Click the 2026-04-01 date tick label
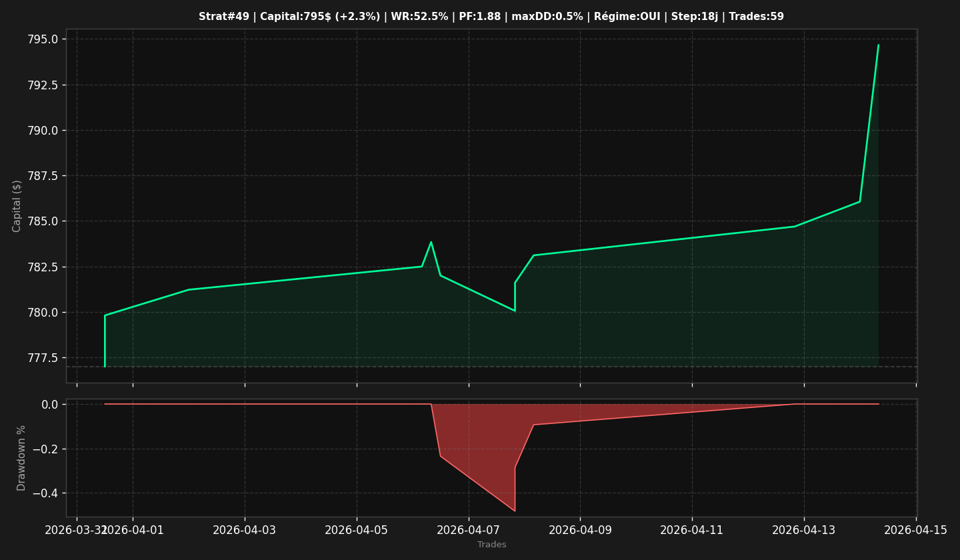 point(133,530)
